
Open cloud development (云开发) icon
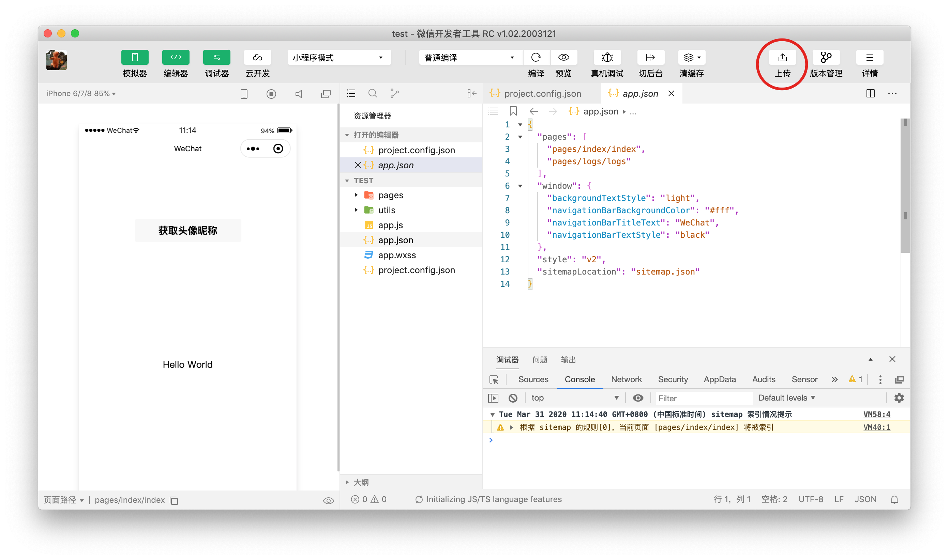pos(257,57)
